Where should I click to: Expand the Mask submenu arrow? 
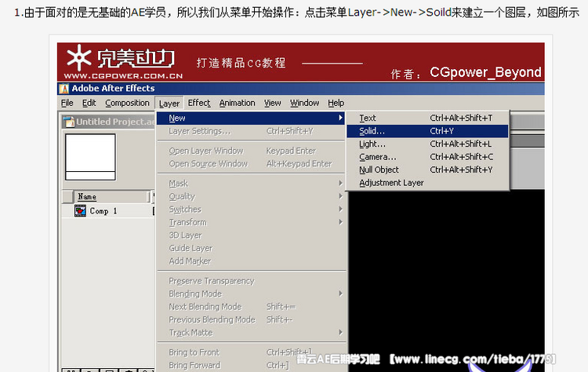coord(340,183)
